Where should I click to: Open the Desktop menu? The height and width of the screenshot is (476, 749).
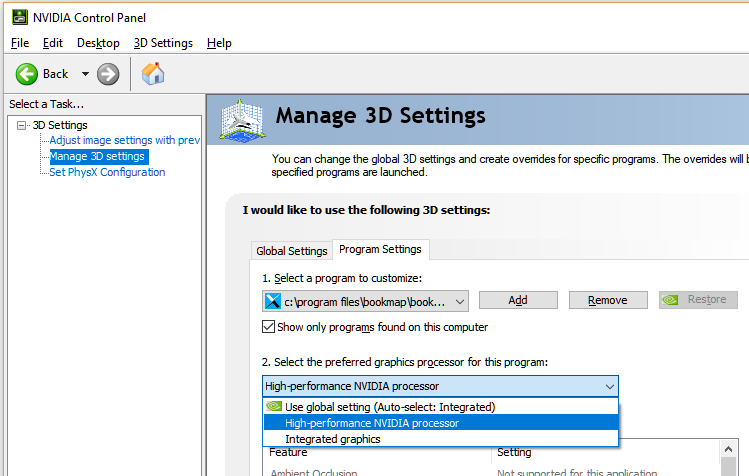tap(98, 43)
